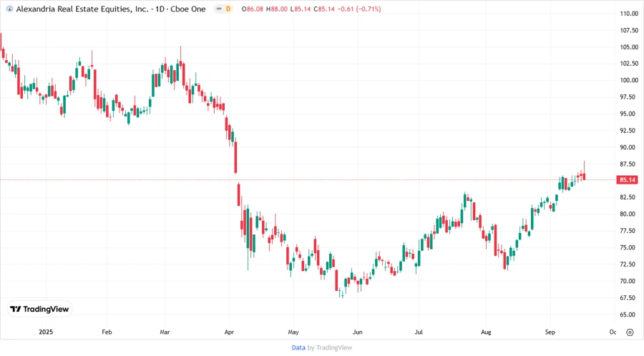Click the close value C85.14
This screenshot has width=644, height=356.
pyautogui.click(x=324, y=9)
